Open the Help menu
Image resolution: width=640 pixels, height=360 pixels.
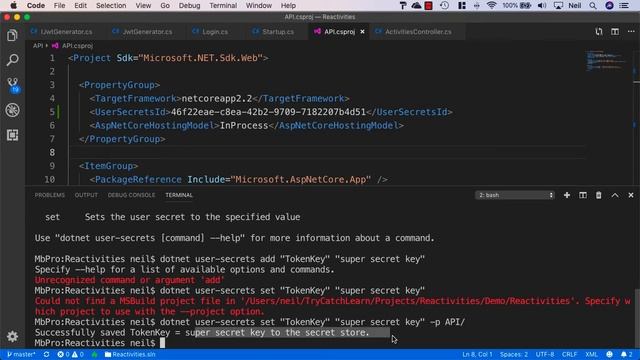coord(288,5)
